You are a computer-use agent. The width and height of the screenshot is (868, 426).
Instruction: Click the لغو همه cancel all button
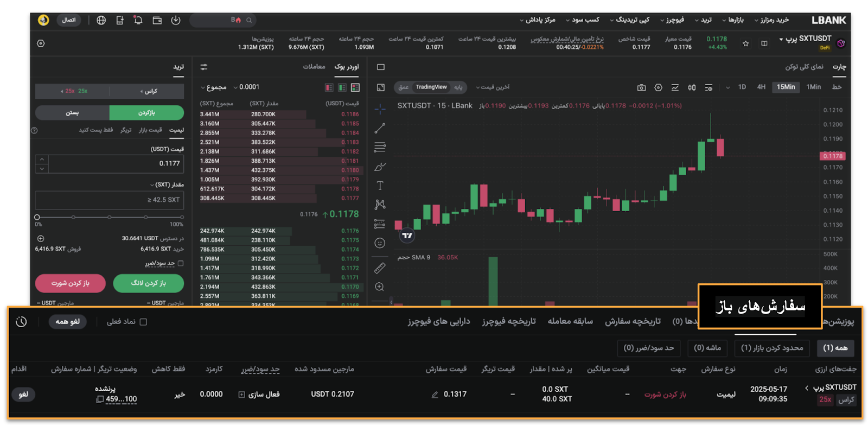pos(68,322)
